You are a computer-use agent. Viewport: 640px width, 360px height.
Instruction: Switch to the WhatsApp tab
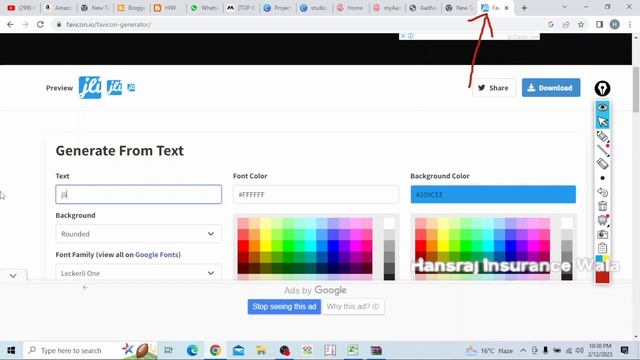click(x=204, y=8)
